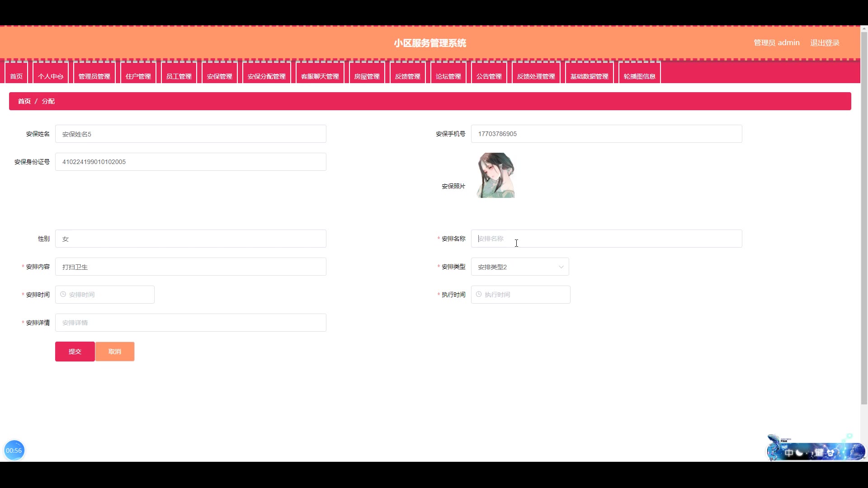Go to 安保分配管理 menu tab
The height and width of the screenshot is (488, 868).
(x=267, y=76)
